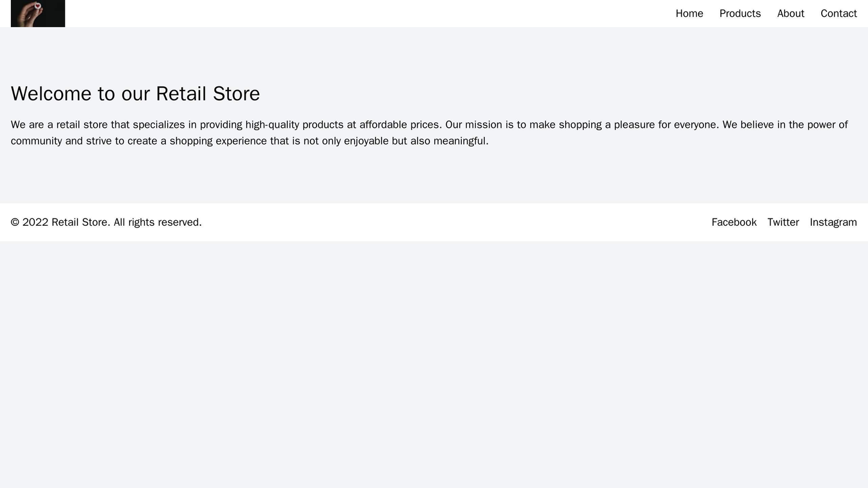Follow the Instagram footer link
Image resolution: width=868 pixels, height=488 pixels.
833,222
